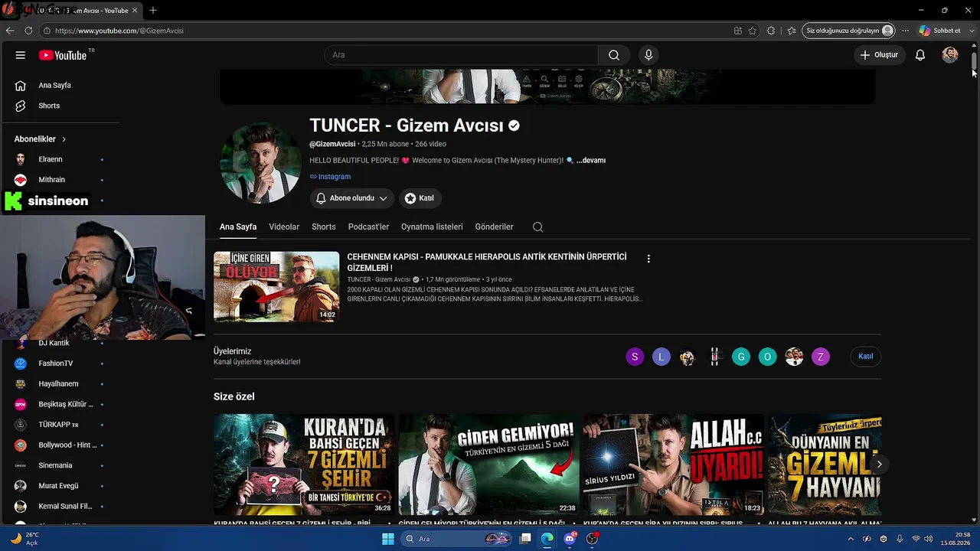Open Dünyanın En Gizemli 7 Hayvanı thumbnail
980x551 pixels.
coord(825,465)
